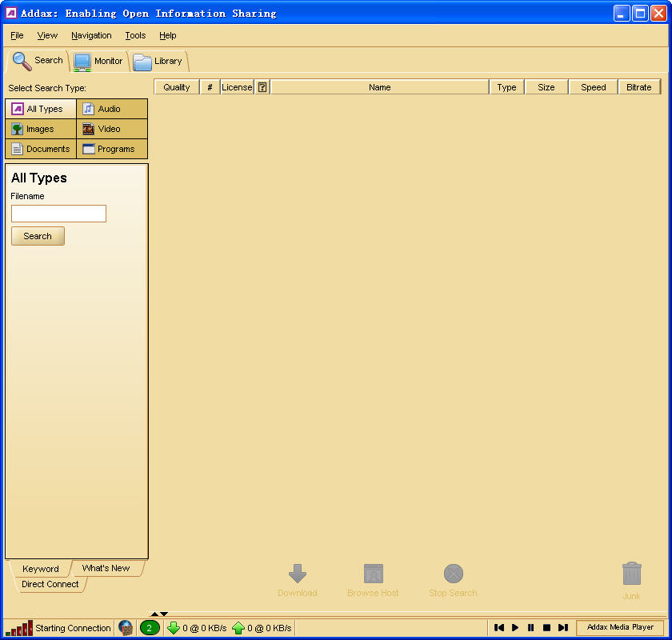Open the File menu
Image resolution: width=672 pixels, height=640 pixels.
click(x=17, y=35)
